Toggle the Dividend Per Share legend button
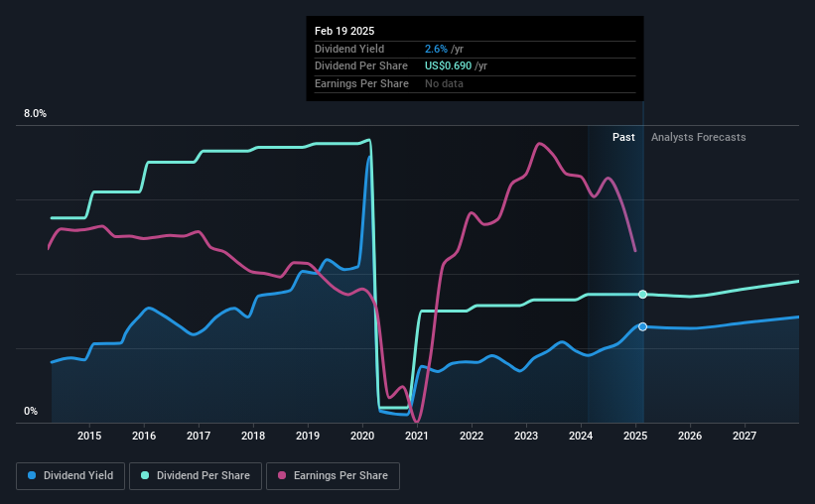Viewport: 815px width, 504px height. click(x=196, y=476)
